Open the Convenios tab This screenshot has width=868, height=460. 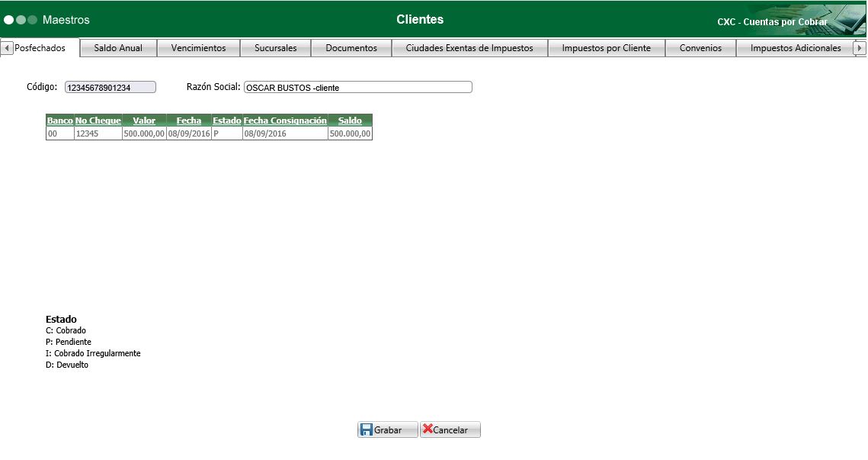pyautogui.click(x=701, y=48)
